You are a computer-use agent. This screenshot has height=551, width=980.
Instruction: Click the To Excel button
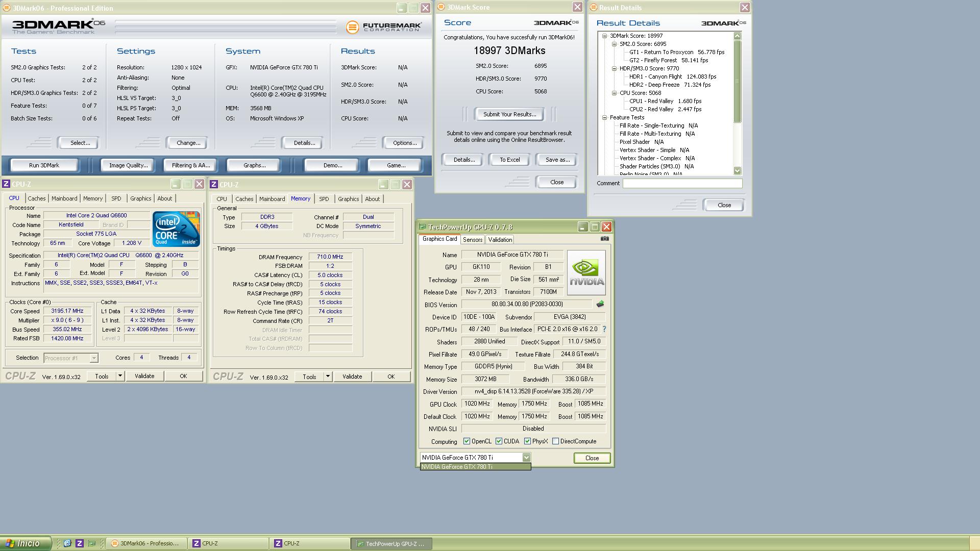(509, 160)
